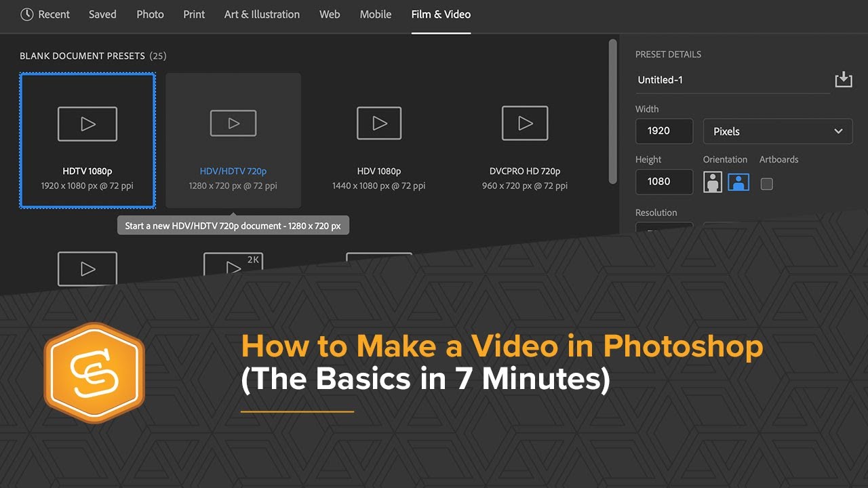Click the Recent clock icon

(27, 14)
